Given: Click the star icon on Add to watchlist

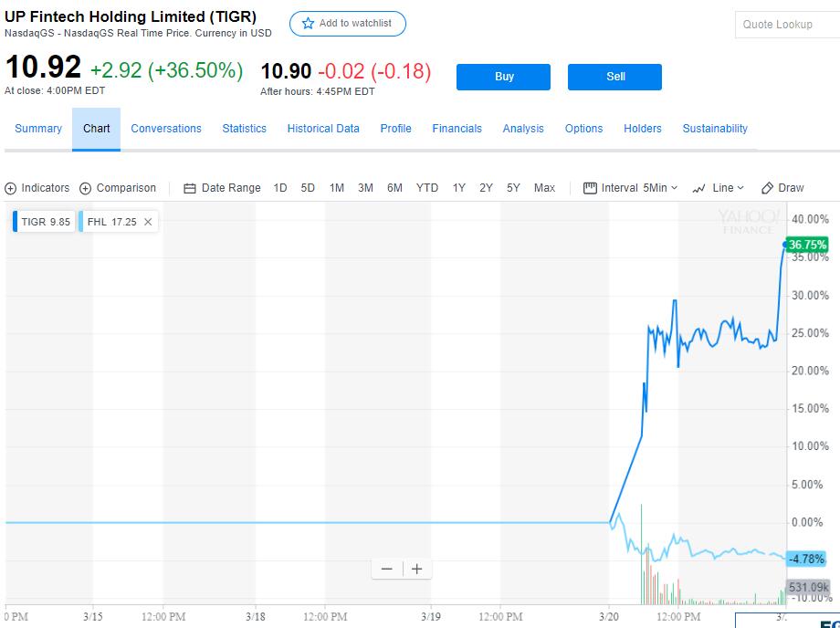Looking at the screenshot, I should [x=308, y=24].
